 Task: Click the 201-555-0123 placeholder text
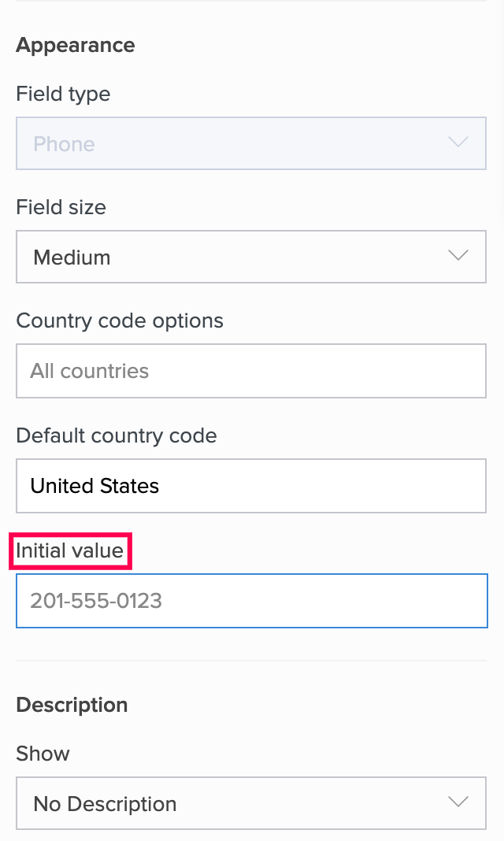click(96, 601)
